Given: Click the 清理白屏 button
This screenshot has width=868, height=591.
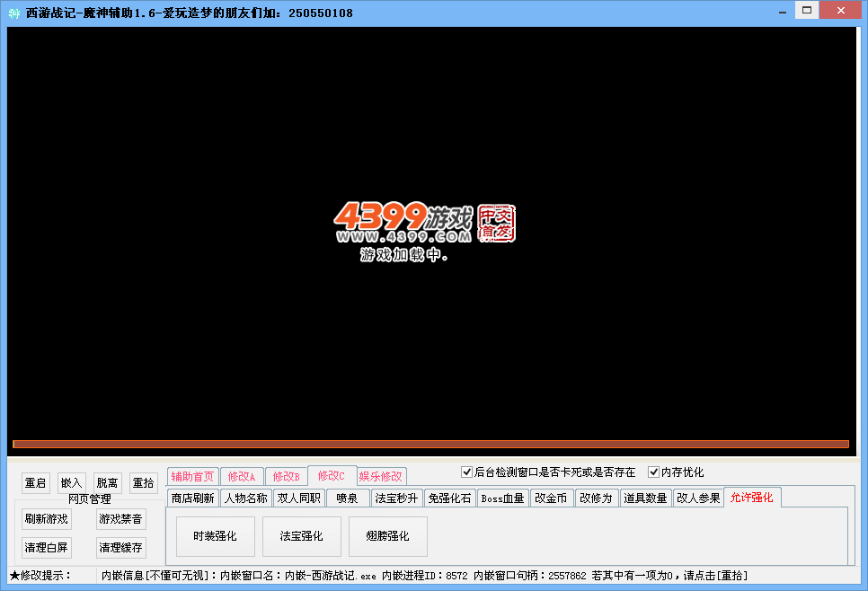Looking at the screenshot, I should coord(47,548).
